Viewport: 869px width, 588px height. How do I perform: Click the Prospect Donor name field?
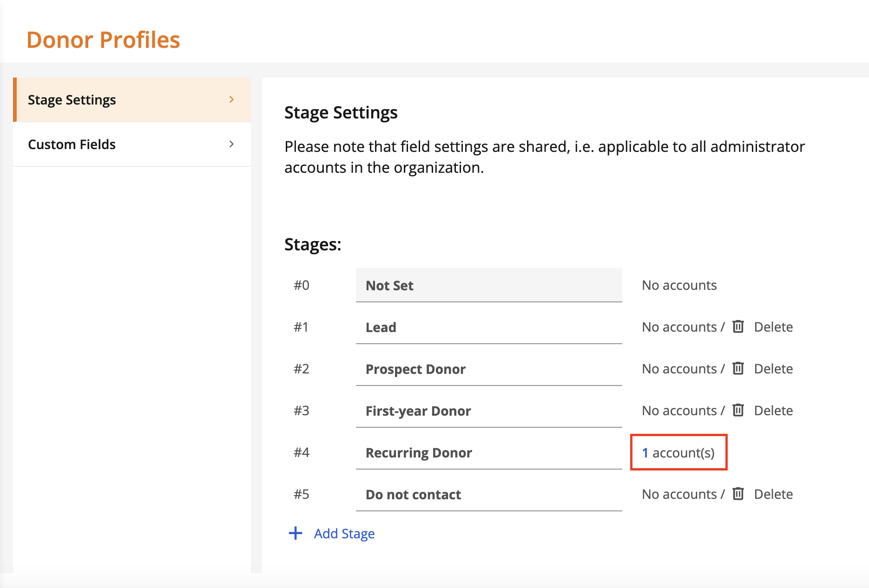tap(488, 369)
